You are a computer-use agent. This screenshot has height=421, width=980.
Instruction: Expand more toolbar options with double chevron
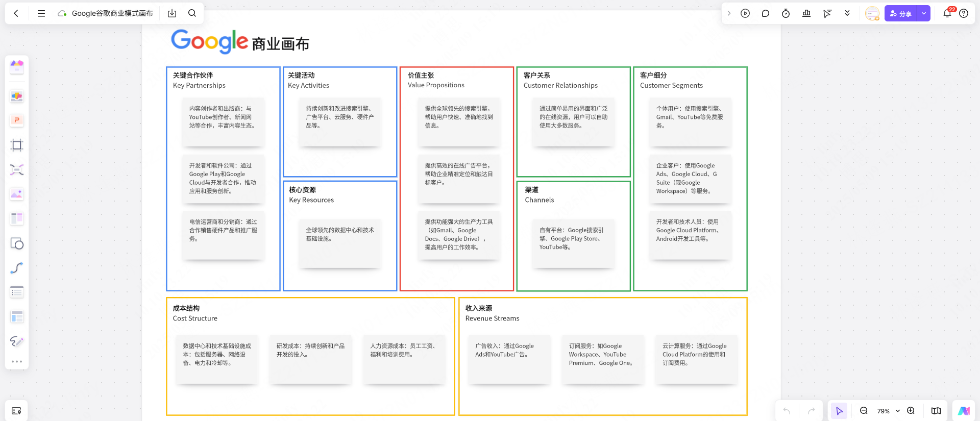[847, 13]
